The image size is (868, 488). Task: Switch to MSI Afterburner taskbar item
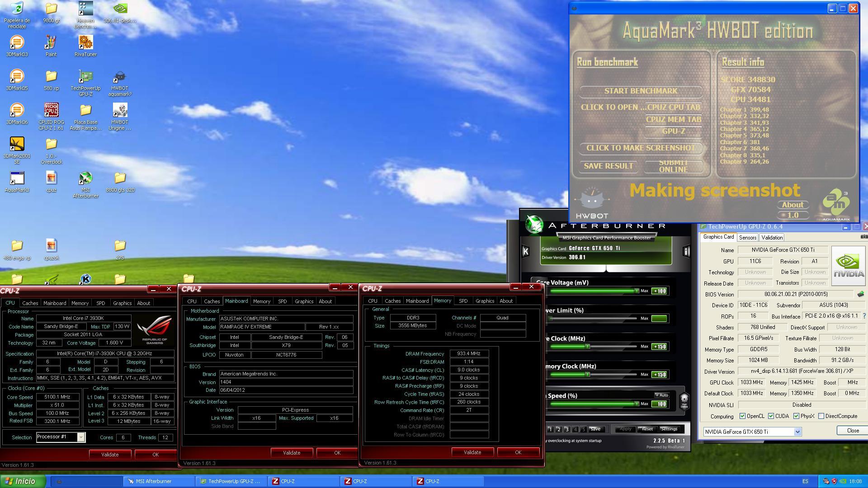159,481
